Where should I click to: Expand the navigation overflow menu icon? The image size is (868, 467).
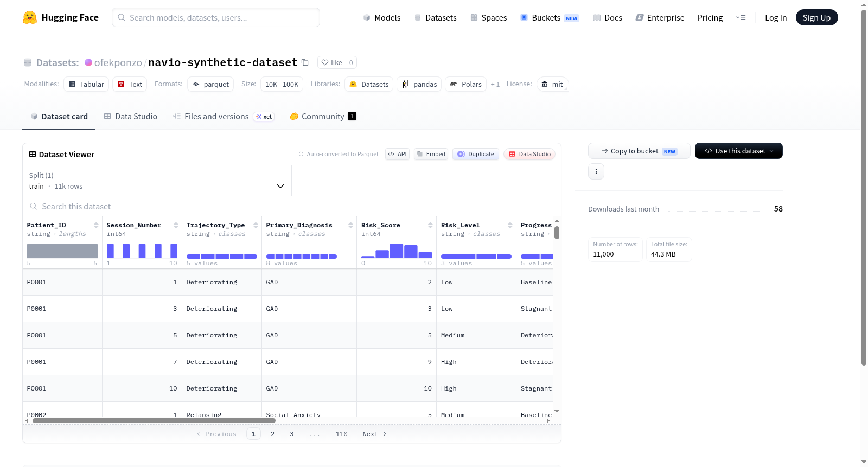tap(741, 18)
